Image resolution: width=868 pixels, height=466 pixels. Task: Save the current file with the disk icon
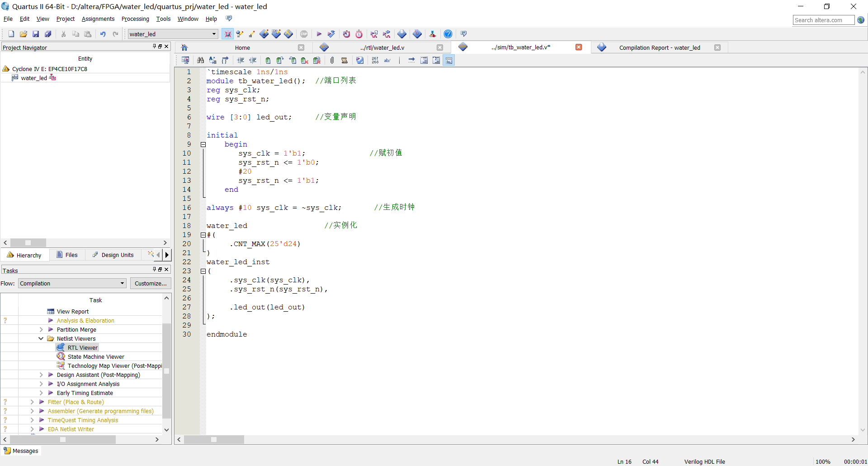point(36,34)
